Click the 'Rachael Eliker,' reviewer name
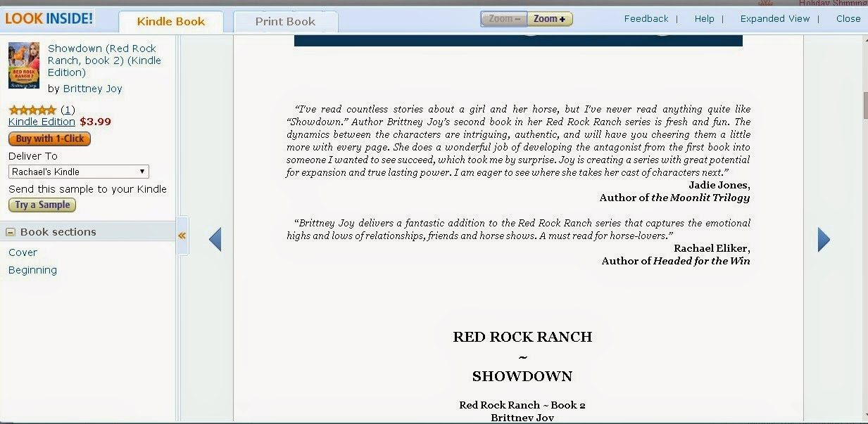868x424 pixels. [x=712, y=248]
